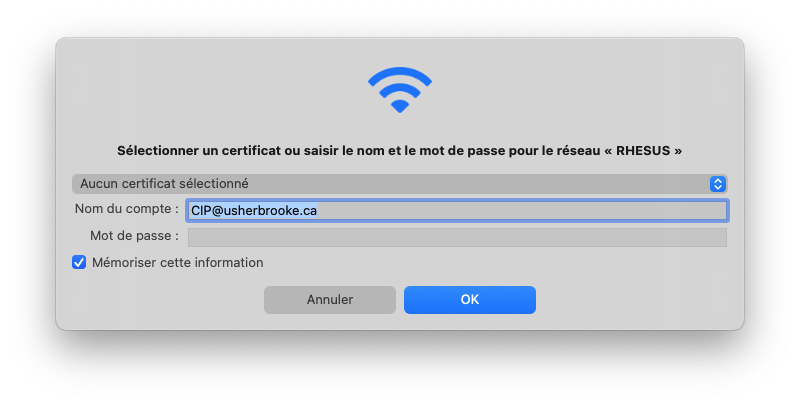Image resolution: width=800 pixels, height=404 pixels.
Task: Expand the Aucun certificat sélectionné dropdown
Action: point(399,184)
